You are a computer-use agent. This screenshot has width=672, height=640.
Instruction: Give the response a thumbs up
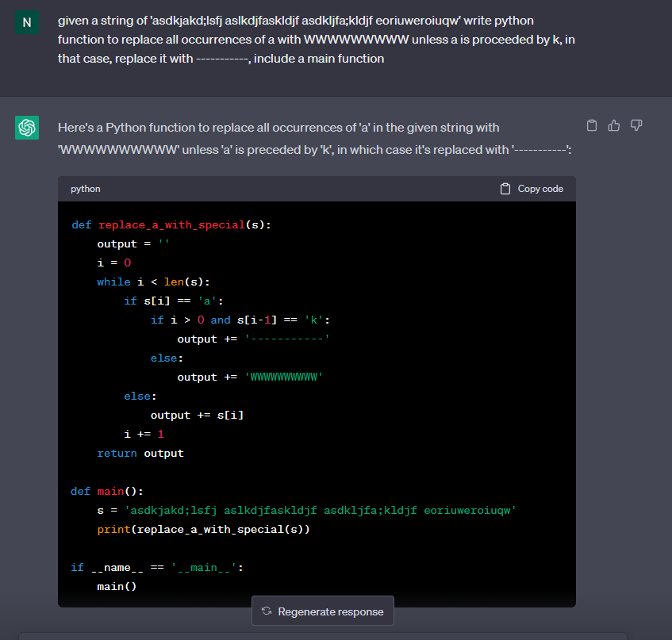(614, 125)
